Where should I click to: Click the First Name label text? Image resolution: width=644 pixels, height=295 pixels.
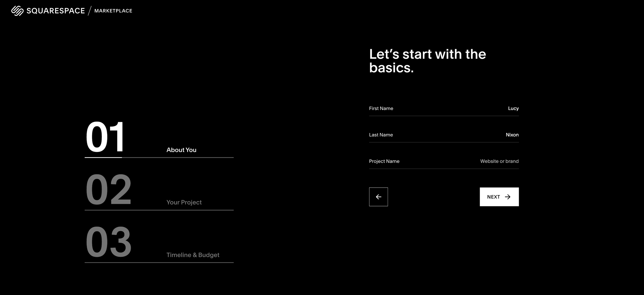tap(381, 108)
